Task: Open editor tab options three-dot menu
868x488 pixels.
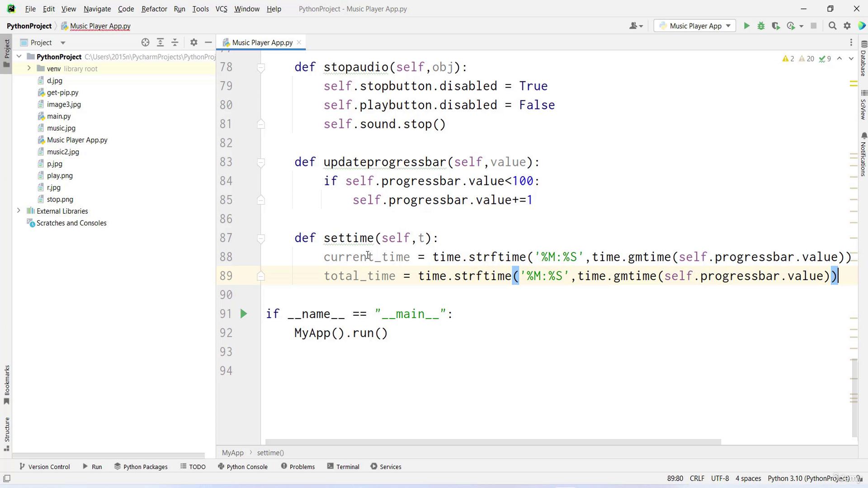Action: 851,42
